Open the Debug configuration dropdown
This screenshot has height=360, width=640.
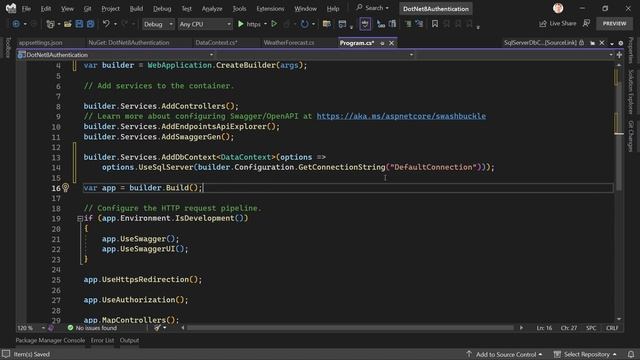tap(158, 24)
